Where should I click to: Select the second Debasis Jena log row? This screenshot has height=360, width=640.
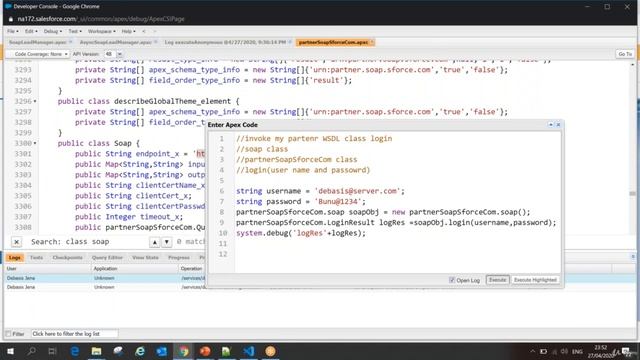click(105, 287)
